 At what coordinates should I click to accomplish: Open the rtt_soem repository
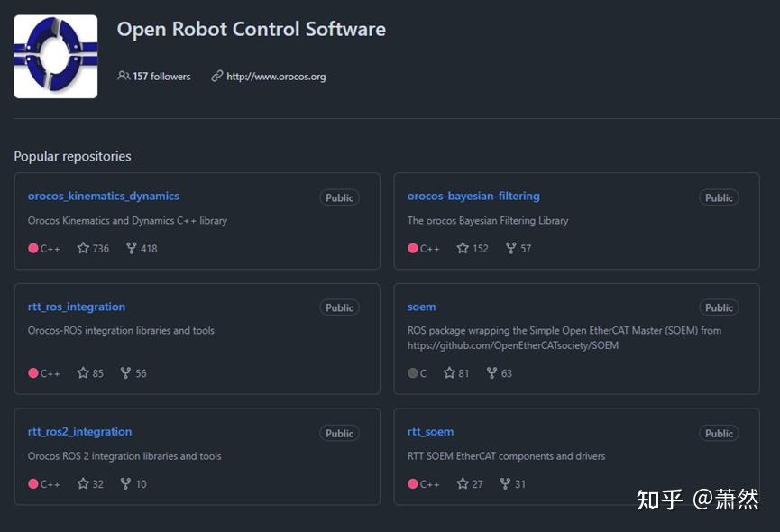pos(430,432)
